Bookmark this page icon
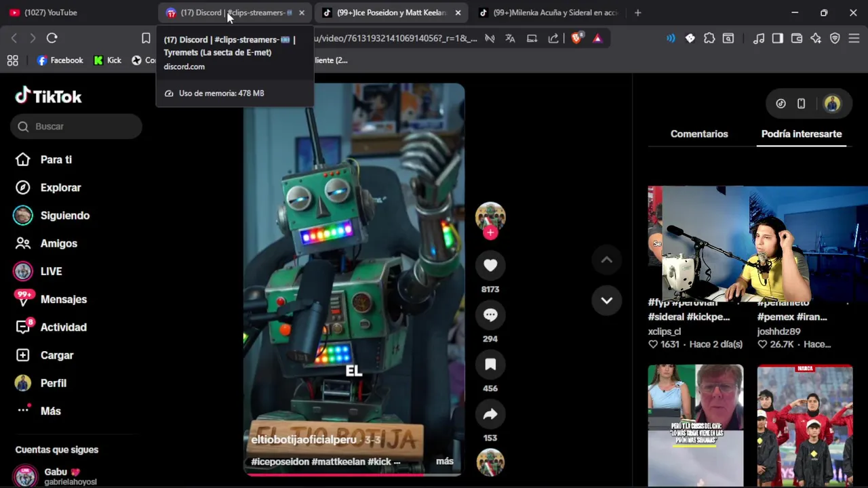The height and width of the screenshot is (488, 868). [x=146, y=38]
